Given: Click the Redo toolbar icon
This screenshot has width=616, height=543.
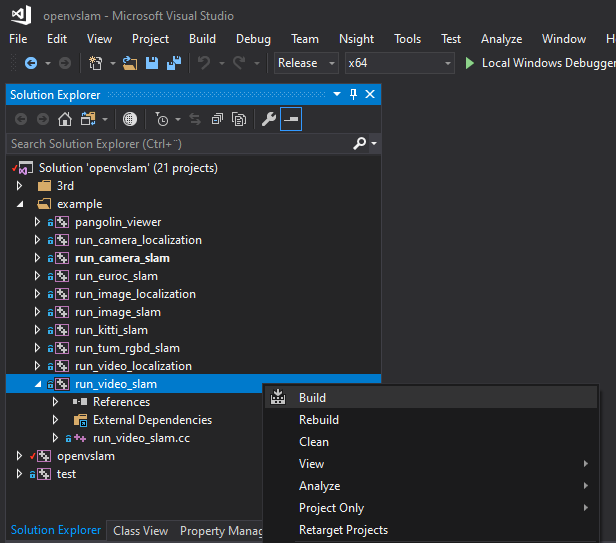Looking at the screenshot, I should tap(239, 63).
